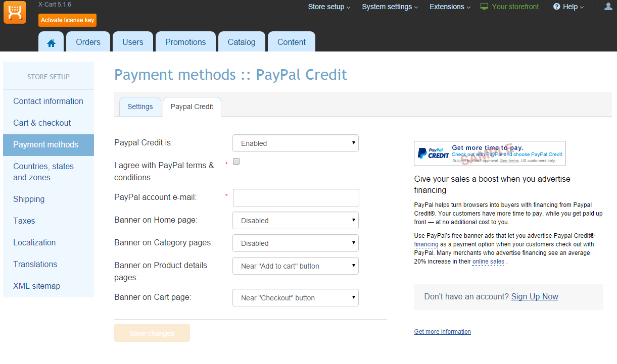
Task: Expand the Store setup menu
Action: coord(329,7)
